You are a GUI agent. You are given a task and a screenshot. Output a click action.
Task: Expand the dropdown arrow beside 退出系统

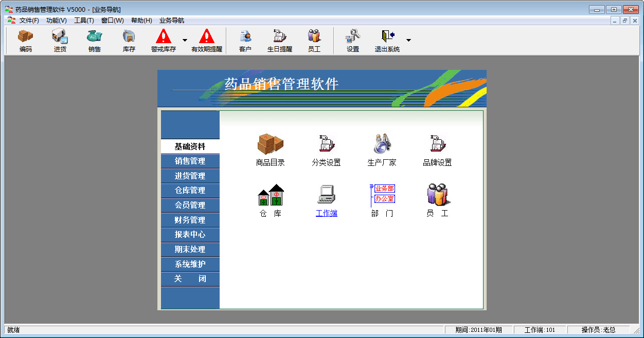click(x=408, y=40)
